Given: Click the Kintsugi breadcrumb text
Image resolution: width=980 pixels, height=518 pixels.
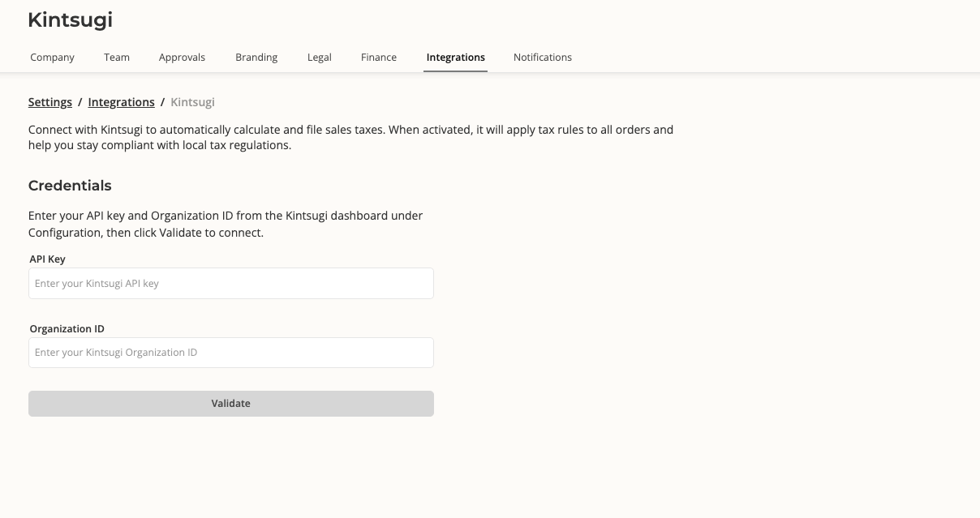Looking at the screenshot, I should (x=193, y=102).
